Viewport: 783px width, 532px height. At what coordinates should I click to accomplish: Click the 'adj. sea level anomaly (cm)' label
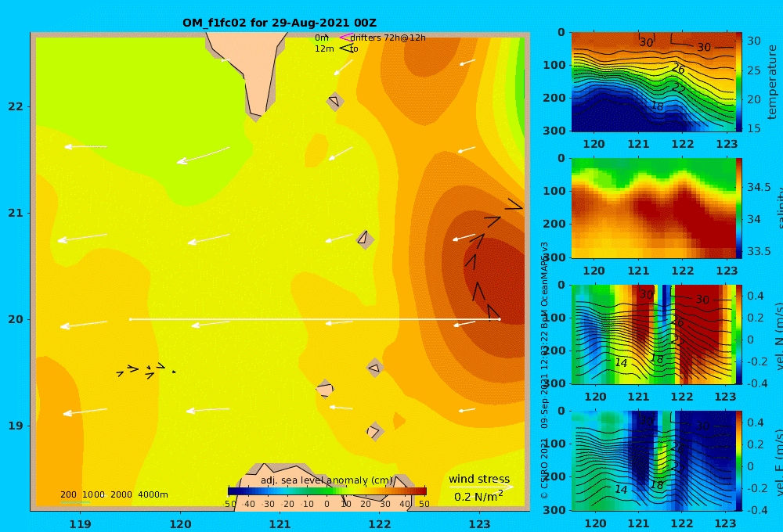[327, 480]
